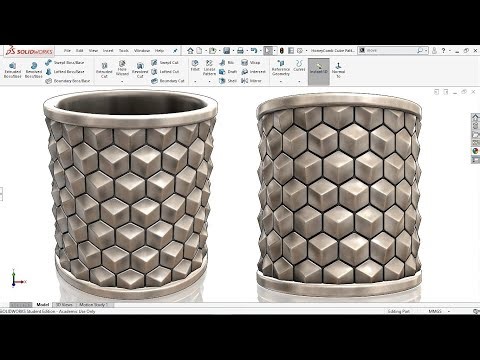Open the Reference Geometry tool
Image resolution: width=480 pixels, height=360 pixels.
click(281, 68)
